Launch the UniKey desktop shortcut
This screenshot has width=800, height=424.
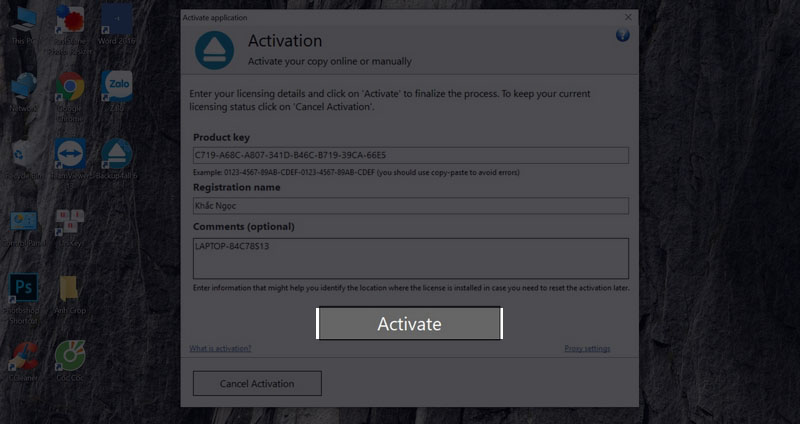coord(70,228)
